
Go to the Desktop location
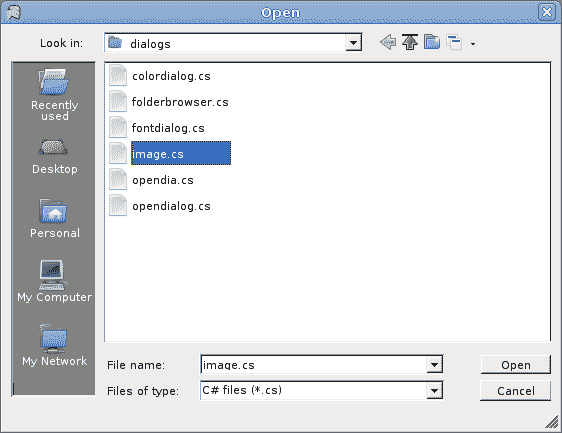(x=54, y=157)
